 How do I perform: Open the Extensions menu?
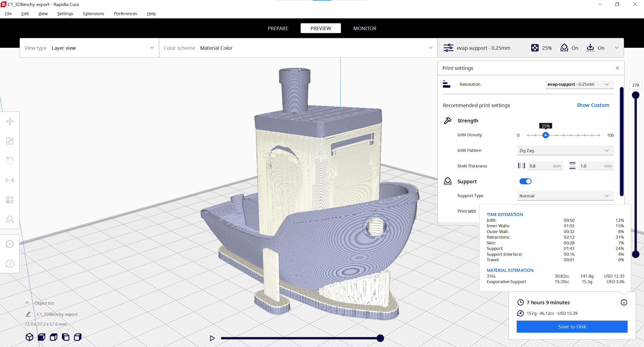(x=93, y=14)
